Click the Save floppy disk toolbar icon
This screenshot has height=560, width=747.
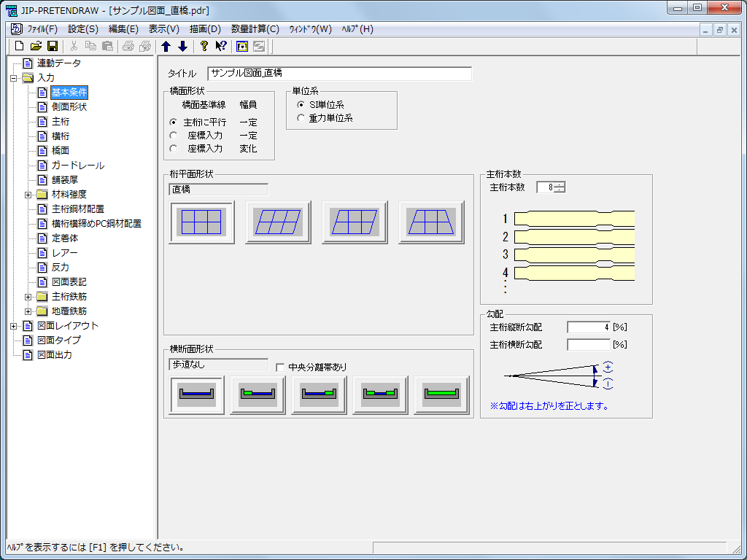(53, 46)
